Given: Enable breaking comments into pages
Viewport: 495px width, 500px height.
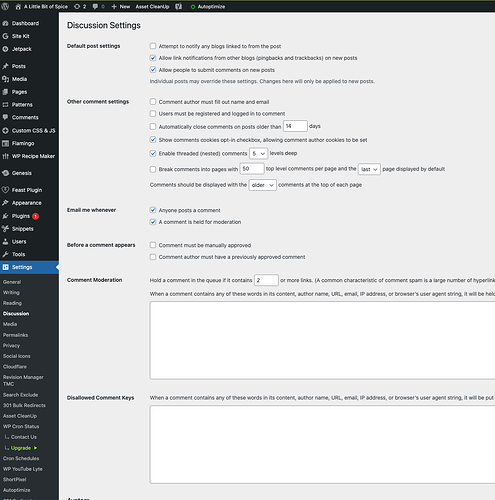Looking at the screenshot, I should click(153, 169).
